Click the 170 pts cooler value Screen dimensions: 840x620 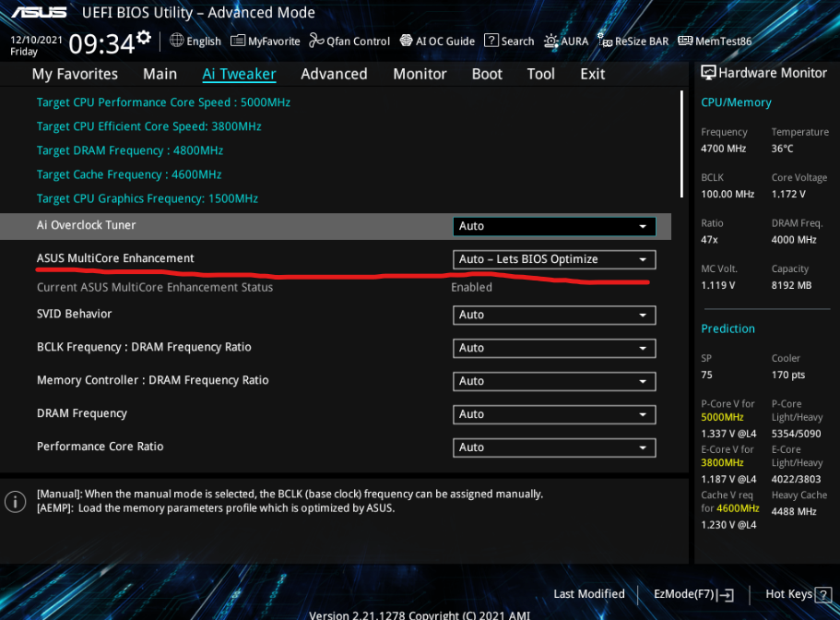(x=788, y=375)
